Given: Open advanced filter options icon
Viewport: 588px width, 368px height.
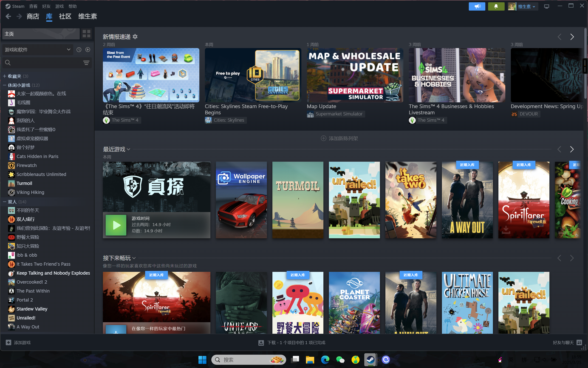Looking at the screenshot, I should (x=86, y=63).
